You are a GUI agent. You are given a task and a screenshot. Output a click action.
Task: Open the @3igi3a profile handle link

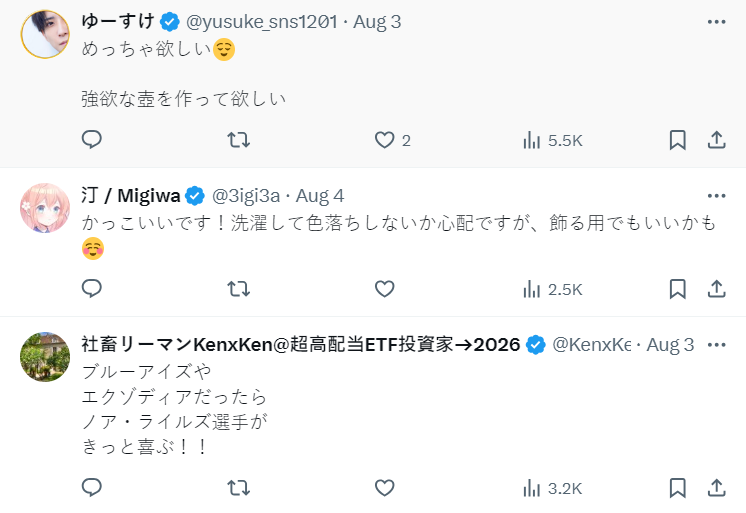click(248, 195)
